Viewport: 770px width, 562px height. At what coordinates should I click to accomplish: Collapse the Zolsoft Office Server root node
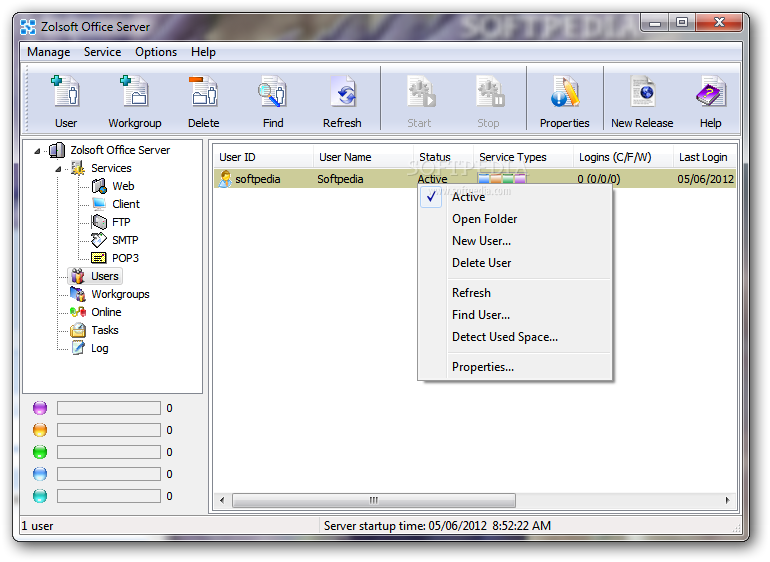click(37, 151)
